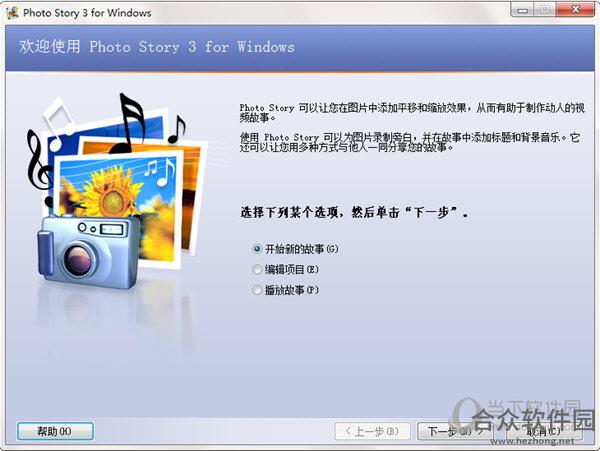This screenshot has width=600, height=451.
Task: Click the 选择下列某个选项 instruction text
Action: click(x=354, y=212)
